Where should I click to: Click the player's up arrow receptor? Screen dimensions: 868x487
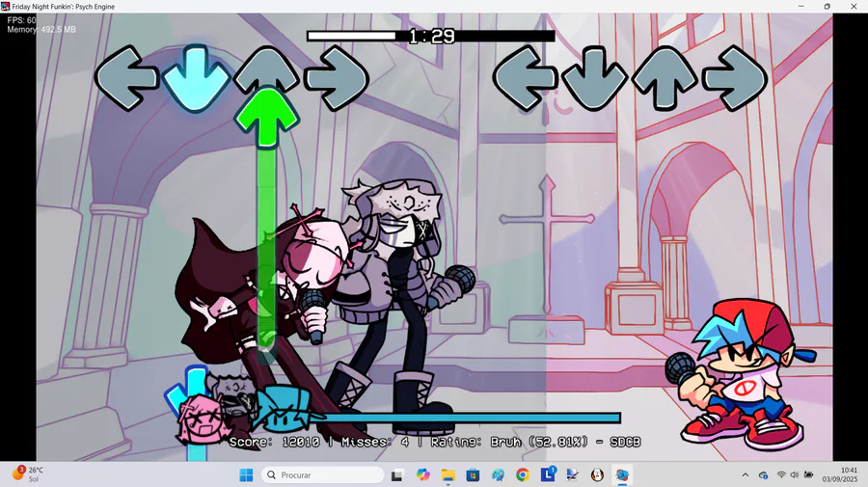[x=665, y=78]
